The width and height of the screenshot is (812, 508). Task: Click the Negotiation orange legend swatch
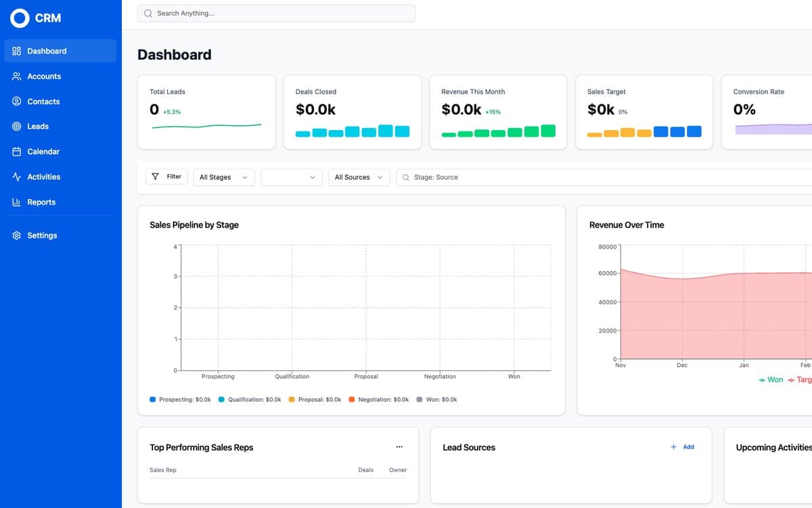(x=352, y=400)
